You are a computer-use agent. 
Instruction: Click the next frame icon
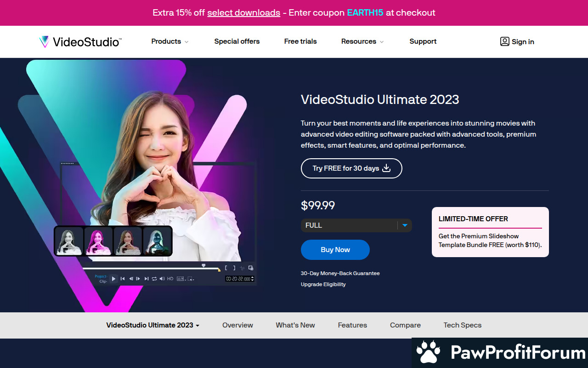point(138,279)
